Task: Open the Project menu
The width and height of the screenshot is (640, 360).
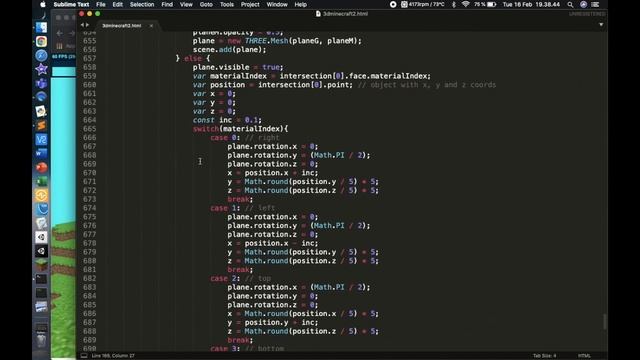Action: [250, 4]
